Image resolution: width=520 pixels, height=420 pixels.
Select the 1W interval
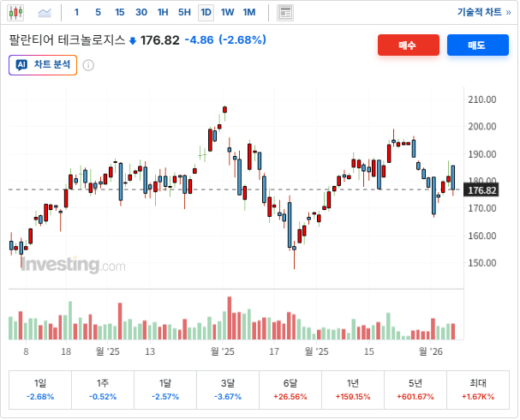click(228, 13)
